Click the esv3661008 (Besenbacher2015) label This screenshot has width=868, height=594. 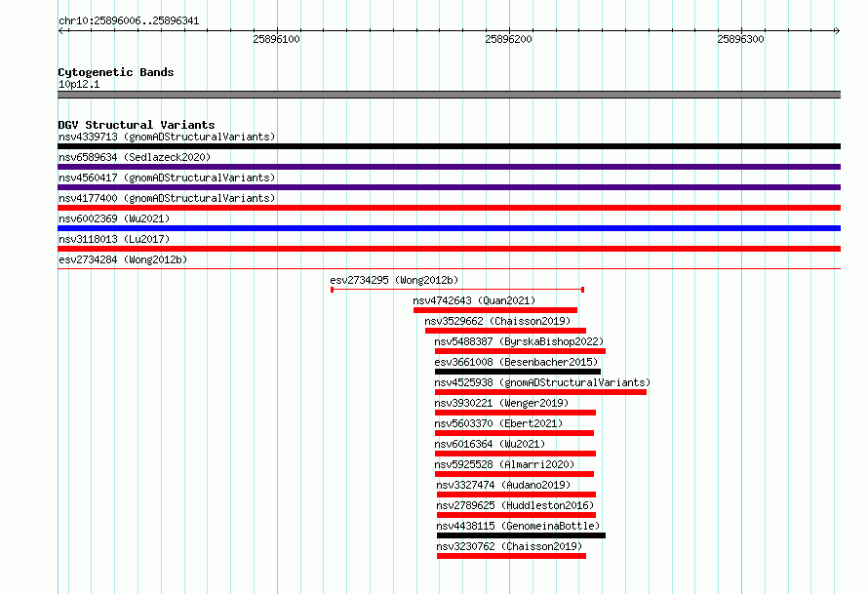click(x=516, y=362)
